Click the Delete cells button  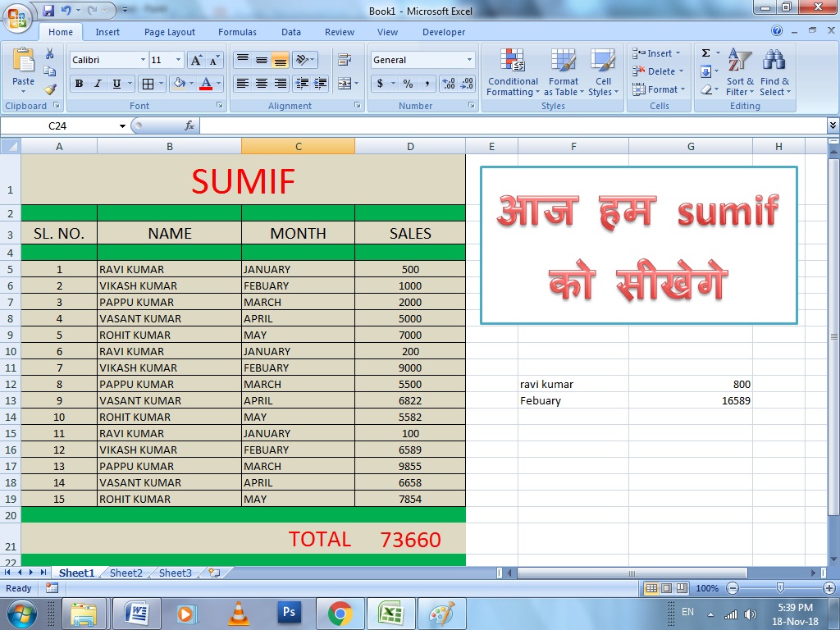656,71
